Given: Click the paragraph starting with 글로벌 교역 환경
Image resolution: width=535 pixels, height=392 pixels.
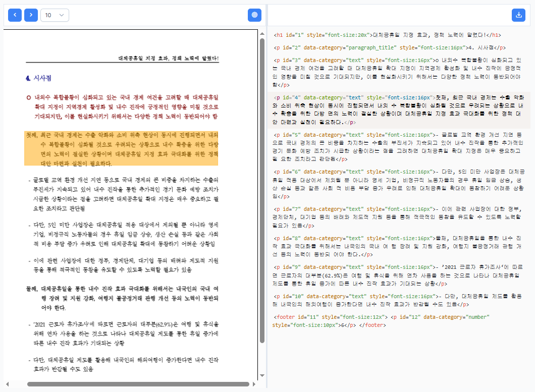Looking at the screenshot, I should pos(124,194).
